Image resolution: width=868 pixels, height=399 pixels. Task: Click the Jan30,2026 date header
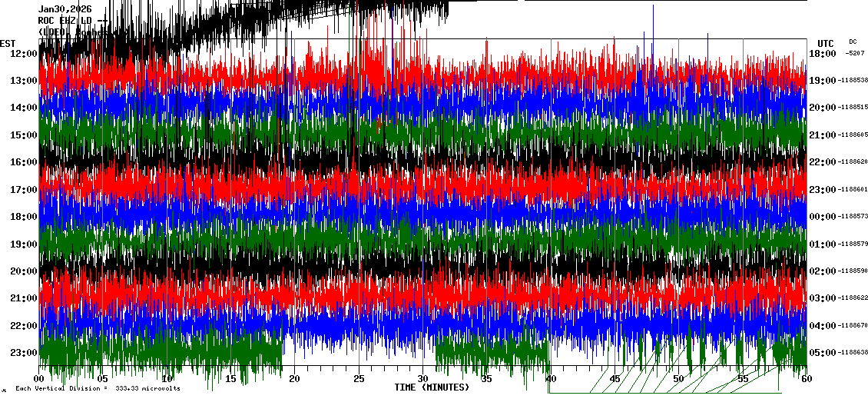(x=65, y=9)
